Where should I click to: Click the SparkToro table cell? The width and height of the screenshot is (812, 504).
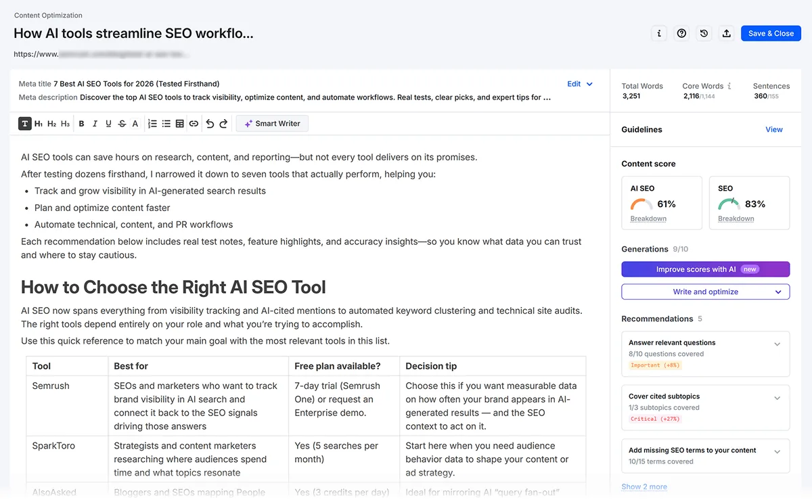coord(67,459)
